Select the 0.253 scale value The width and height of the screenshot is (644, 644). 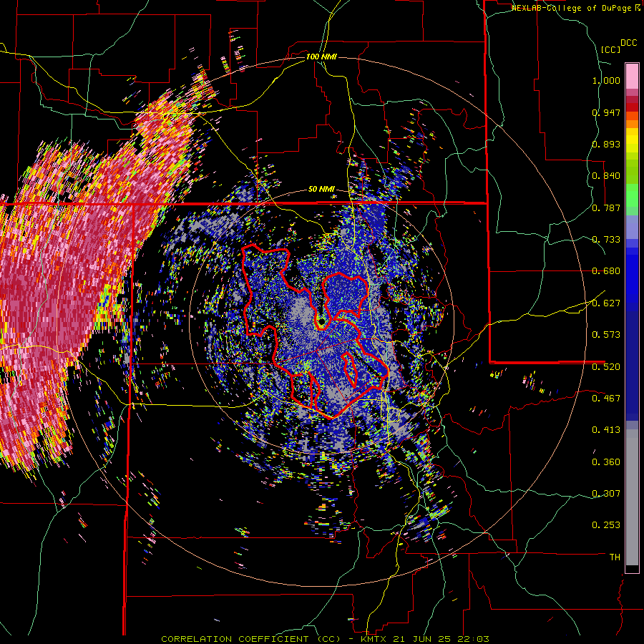coord(606,525)
